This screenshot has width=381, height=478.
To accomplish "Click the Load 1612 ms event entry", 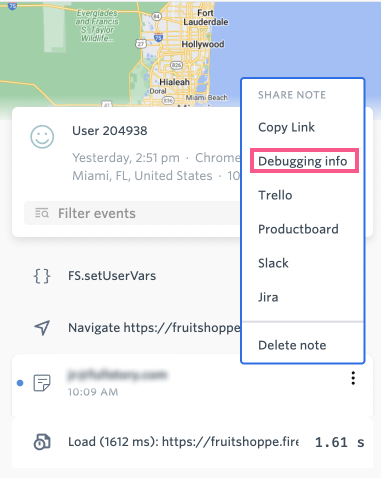I will 192,442.
